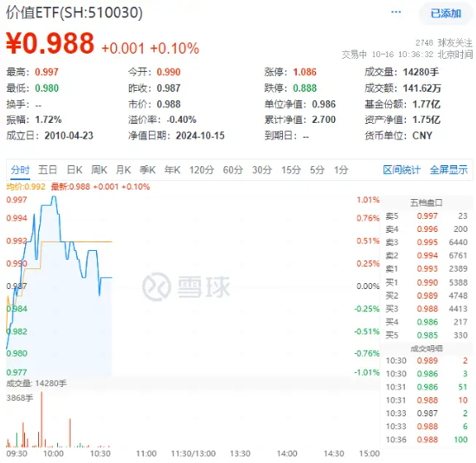Switch to the 五日 chart tab
The image size is (476, 463).
pyautogui.click(x=48, y=170)
